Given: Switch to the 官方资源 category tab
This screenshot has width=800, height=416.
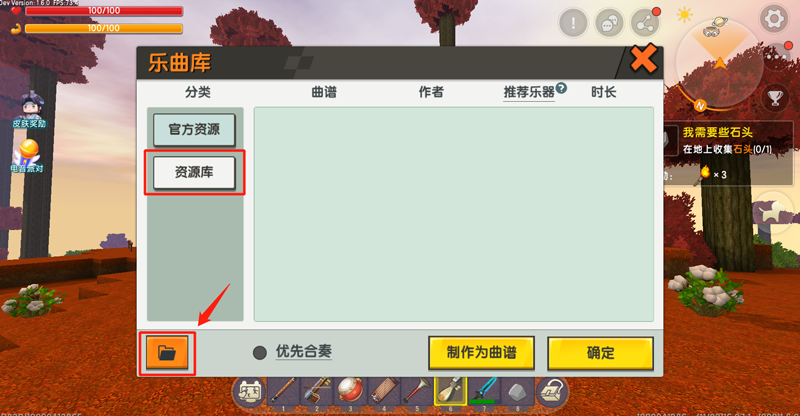Looking at the screenshot, I should [194, 130].
